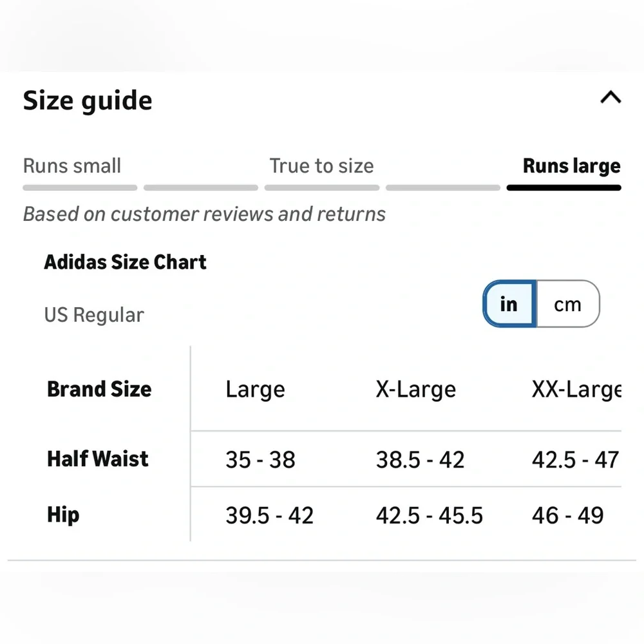
Task: Click the middle fit scale segment
Action: (x=322, y=188)
